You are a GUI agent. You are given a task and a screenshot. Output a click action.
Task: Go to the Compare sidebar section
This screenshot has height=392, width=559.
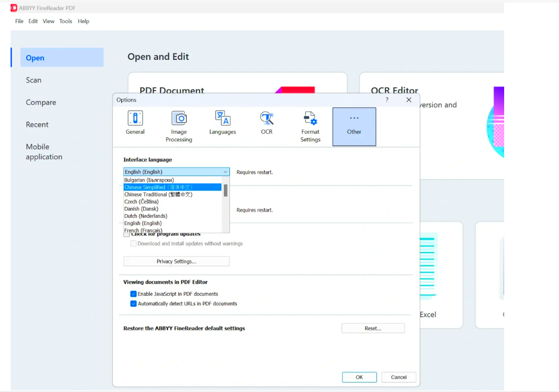tap(41, 102)
